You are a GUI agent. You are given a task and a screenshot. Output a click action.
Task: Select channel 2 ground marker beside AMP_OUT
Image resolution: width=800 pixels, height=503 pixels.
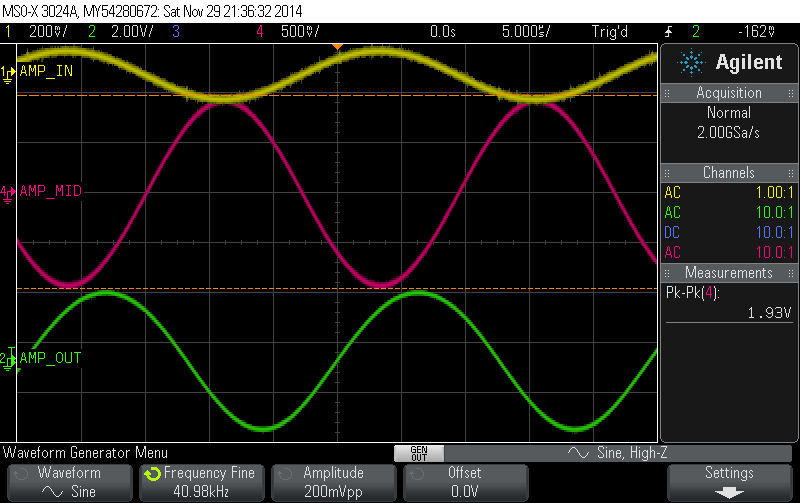(9, 358)
